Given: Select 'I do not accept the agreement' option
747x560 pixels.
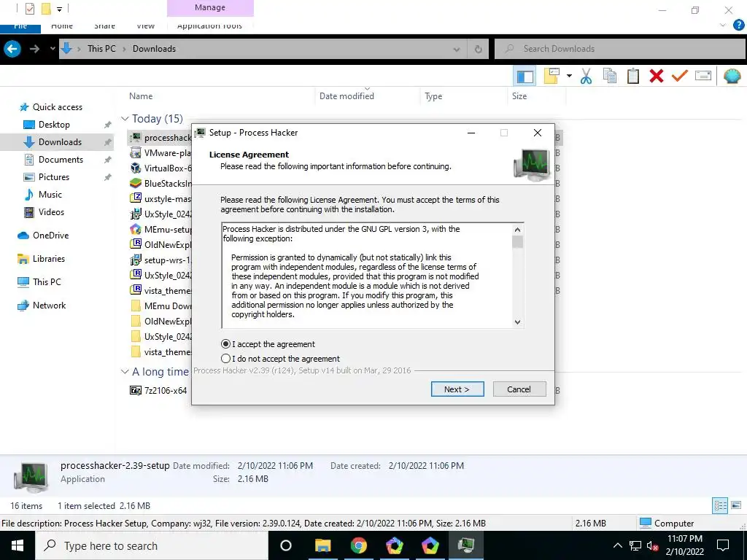Looking at the screenshot, I should (x=226, y=359).
